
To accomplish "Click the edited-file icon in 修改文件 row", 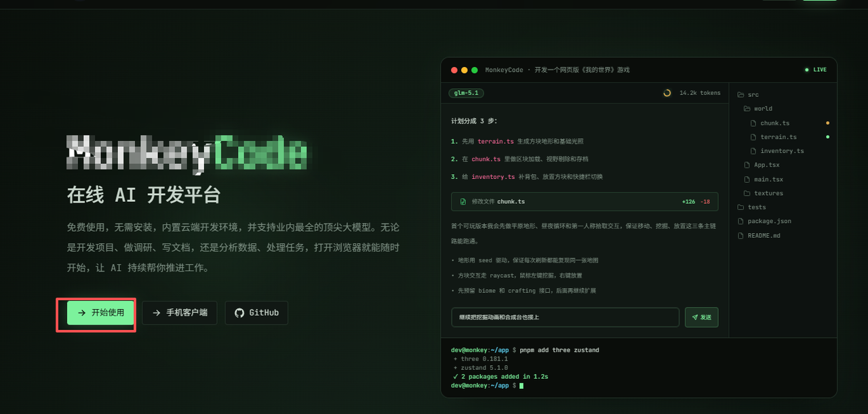I will coord(463,201).
